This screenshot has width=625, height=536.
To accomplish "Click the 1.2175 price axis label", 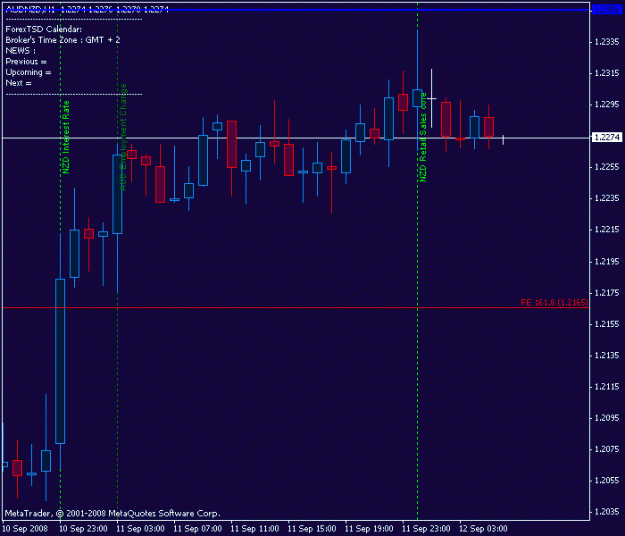I will [x=607, y=293].
